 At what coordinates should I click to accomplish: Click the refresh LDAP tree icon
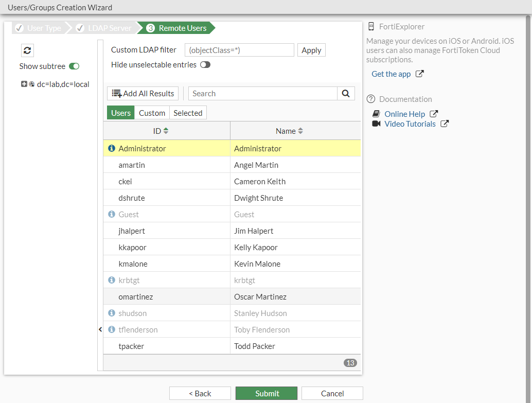point(27,50)
